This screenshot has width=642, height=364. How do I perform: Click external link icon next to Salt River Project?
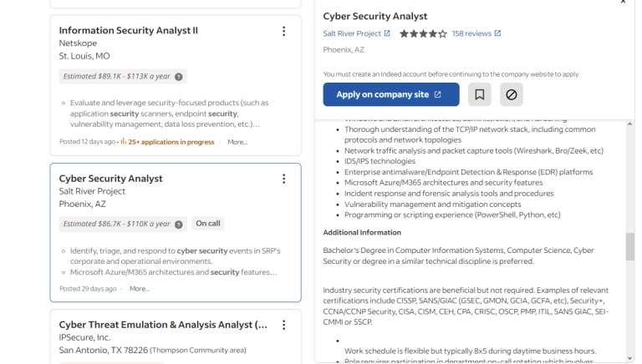click(x=387, y=33)
